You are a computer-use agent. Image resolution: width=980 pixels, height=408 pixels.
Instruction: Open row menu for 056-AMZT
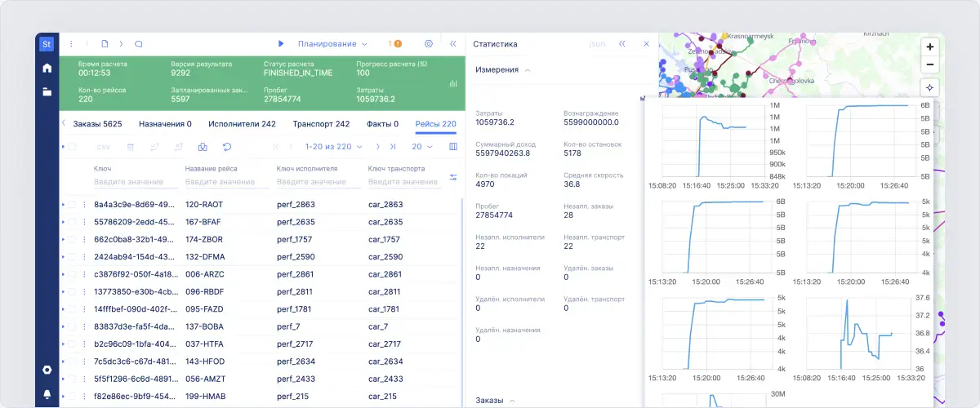point(83,379)
